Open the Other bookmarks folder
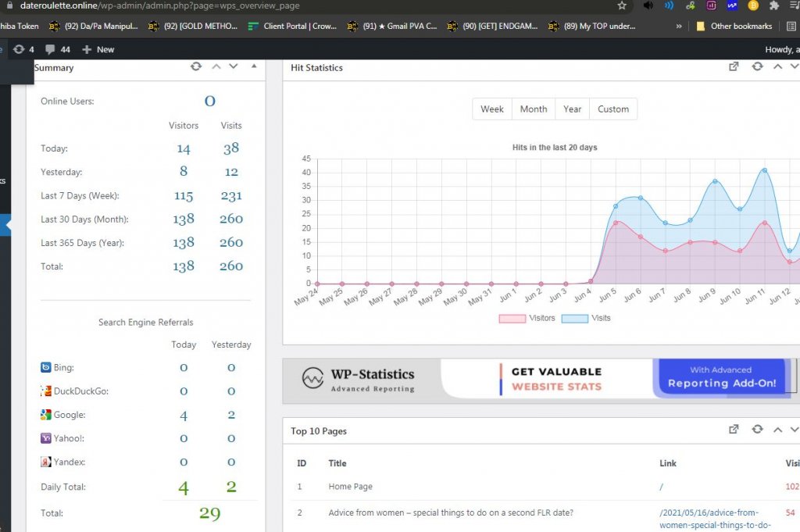 [734, 26]
